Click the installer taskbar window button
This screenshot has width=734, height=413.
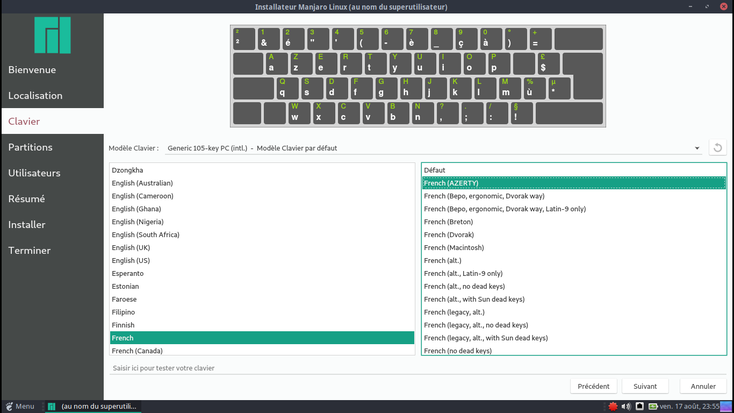point(93,406)
